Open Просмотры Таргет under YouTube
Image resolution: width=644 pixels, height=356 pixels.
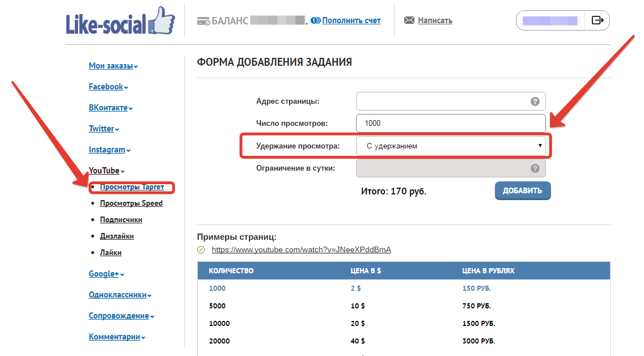pyautogui.click(x=132, y=187)
